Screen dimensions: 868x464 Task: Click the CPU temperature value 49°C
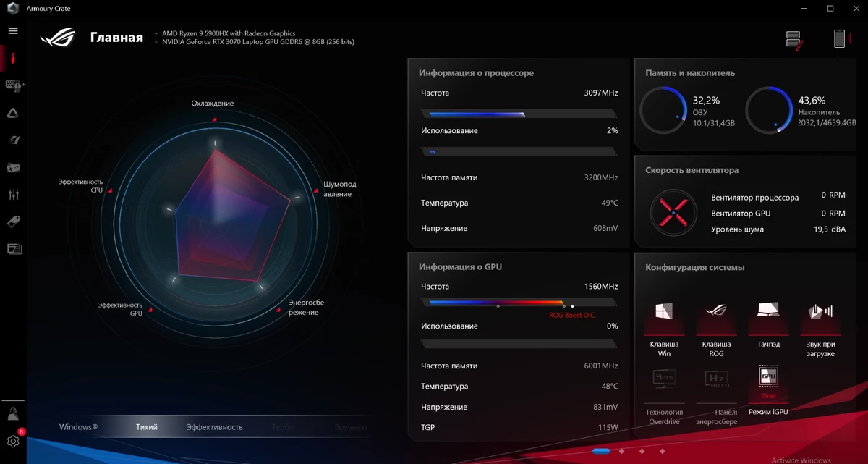point(610,203)
